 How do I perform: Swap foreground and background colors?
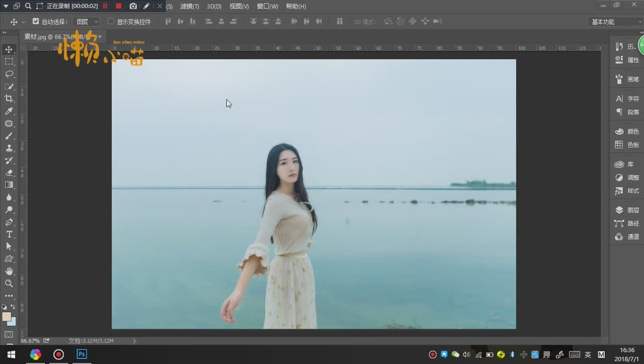point(13,307)
